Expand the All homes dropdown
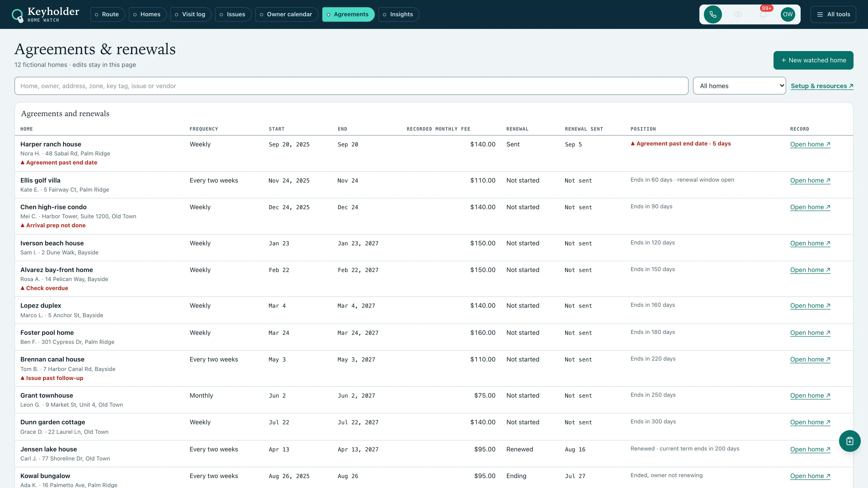 tap(739, 86)
